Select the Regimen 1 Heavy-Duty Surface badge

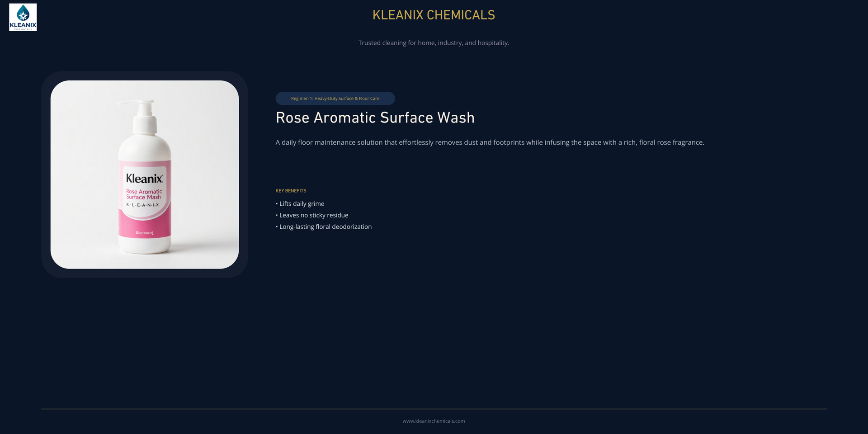335,99
